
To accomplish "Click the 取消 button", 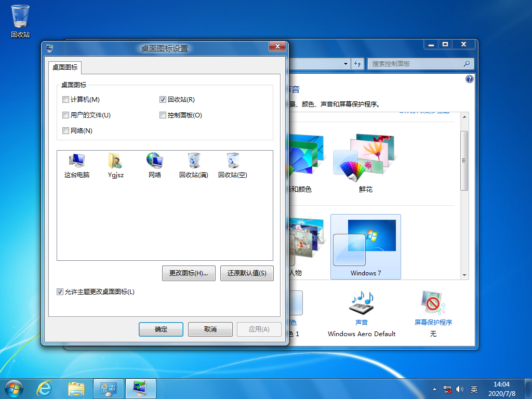I will coord(210,329).
